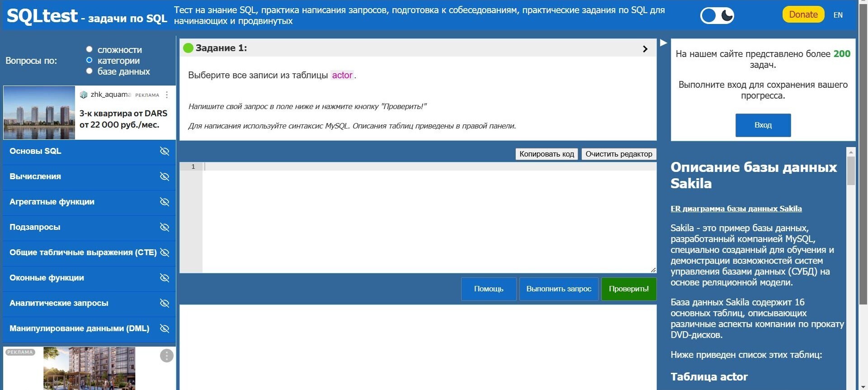
Task: Click the Вход login button
Action: pyautogui.click(x=763, y=125)
